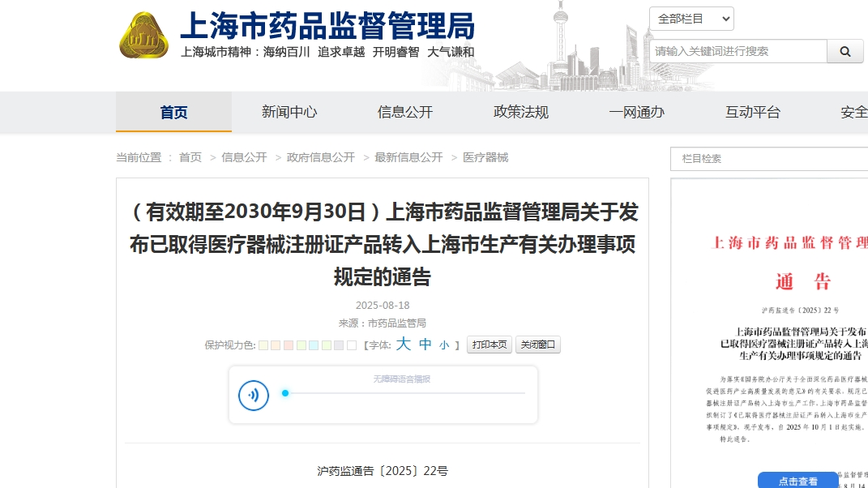This screenshot has width=868, height=488.
Task: Open the 首页 navigation tab
Action: click(x=173, y=113)
